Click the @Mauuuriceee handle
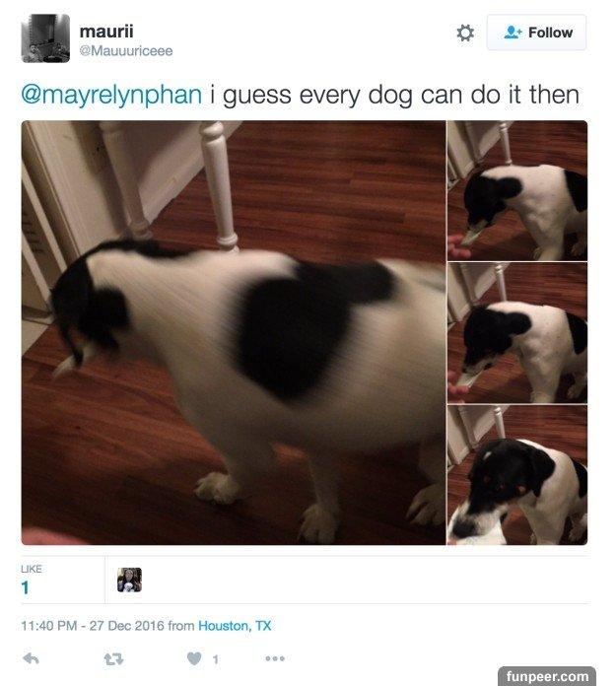The width and height of the screenshot is (616, 686). click(126, 50)
